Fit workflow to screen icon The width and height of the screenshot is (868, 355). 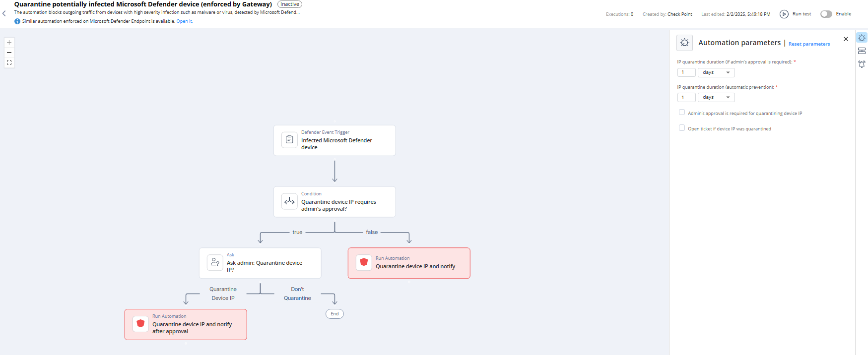(9, 62)
